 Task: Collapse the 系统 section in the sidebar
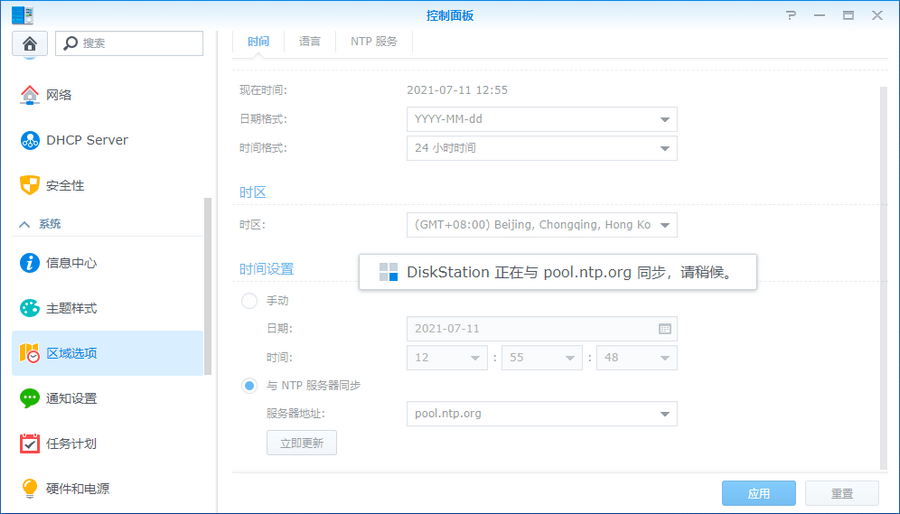(x=25, y=224)
